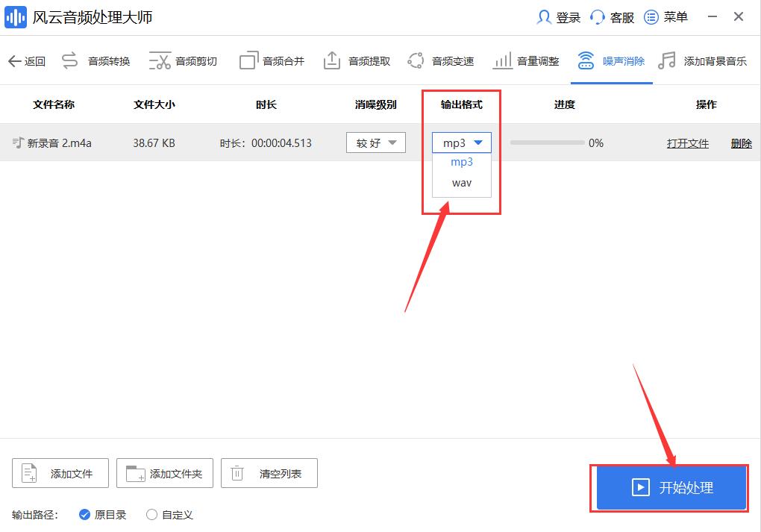Click the 音频剪切 scissors icon
Viewport: 761px width, 532px height.
click(160, 60)
